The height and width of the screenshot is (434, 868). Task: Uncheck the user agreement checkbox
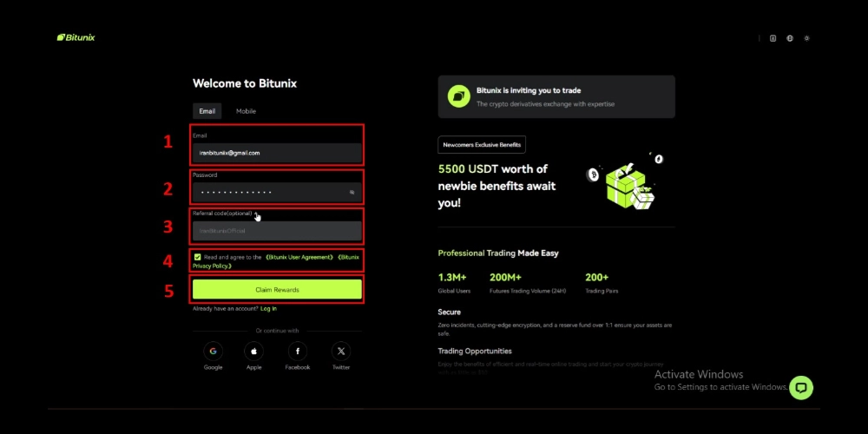[198, 257]
